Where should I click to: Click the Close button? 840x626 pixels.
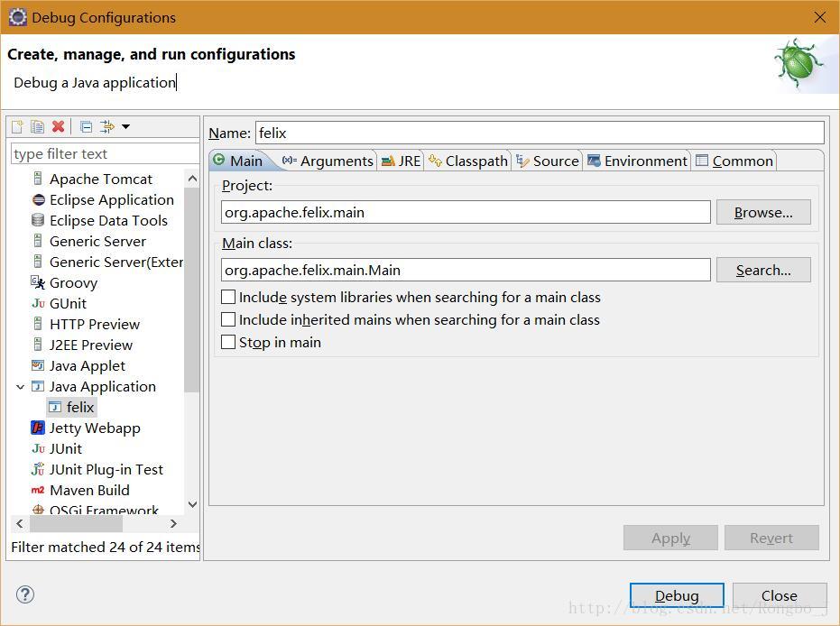pyautogui.click(x=780, y=595)
